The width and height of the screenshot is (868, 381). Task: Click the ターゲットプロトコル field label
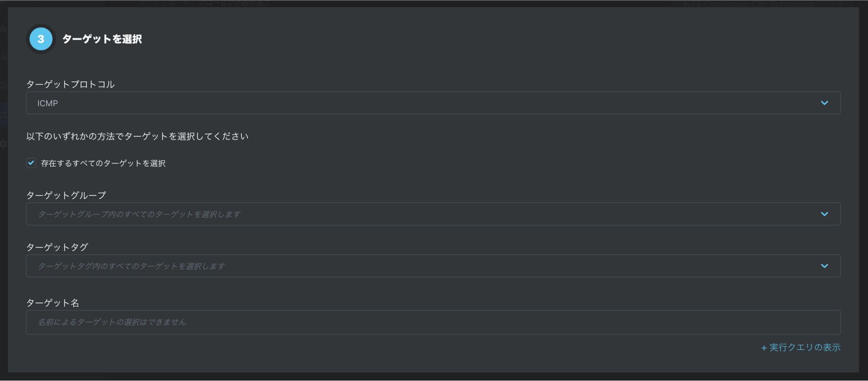coord(71,84)
